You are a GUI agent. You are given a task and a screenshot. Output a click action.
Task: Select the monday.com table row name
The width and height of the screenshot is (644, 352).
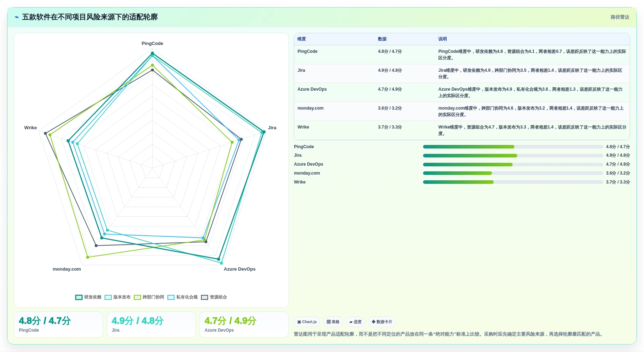click(x=311, y=108)
